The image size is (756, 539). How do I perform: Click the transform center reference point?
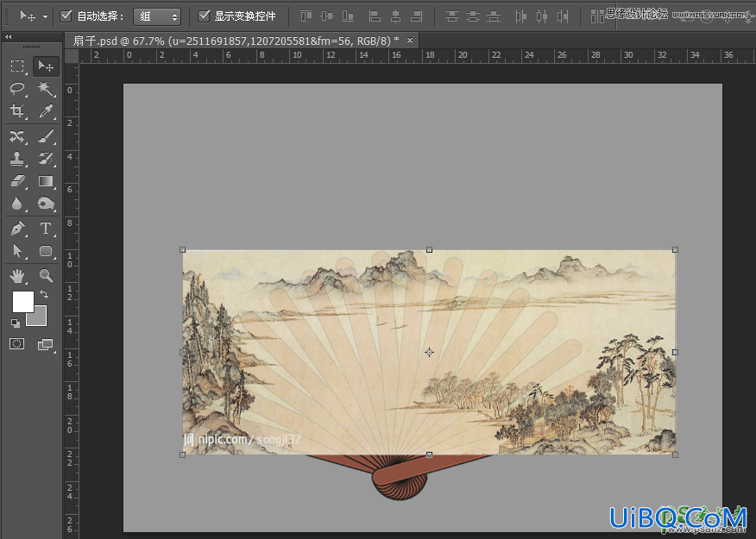(x=429, y=352)
